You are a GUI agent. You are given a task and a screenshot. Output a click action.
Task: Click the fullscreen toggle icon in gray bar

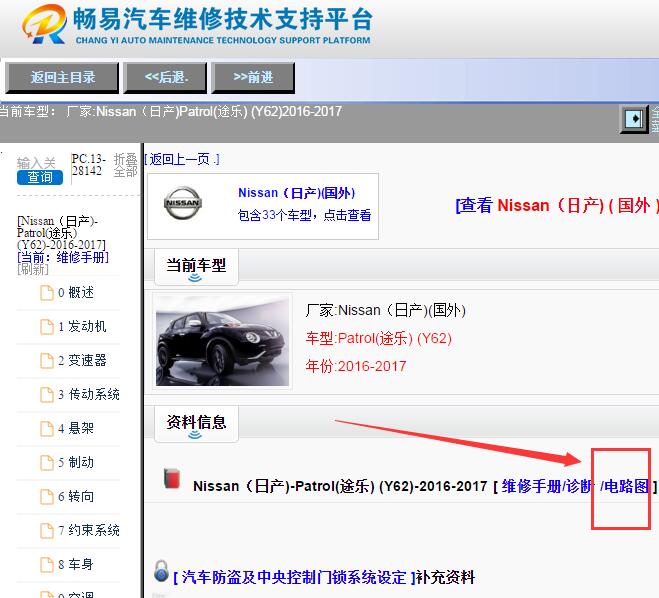(x=634, y=119)
